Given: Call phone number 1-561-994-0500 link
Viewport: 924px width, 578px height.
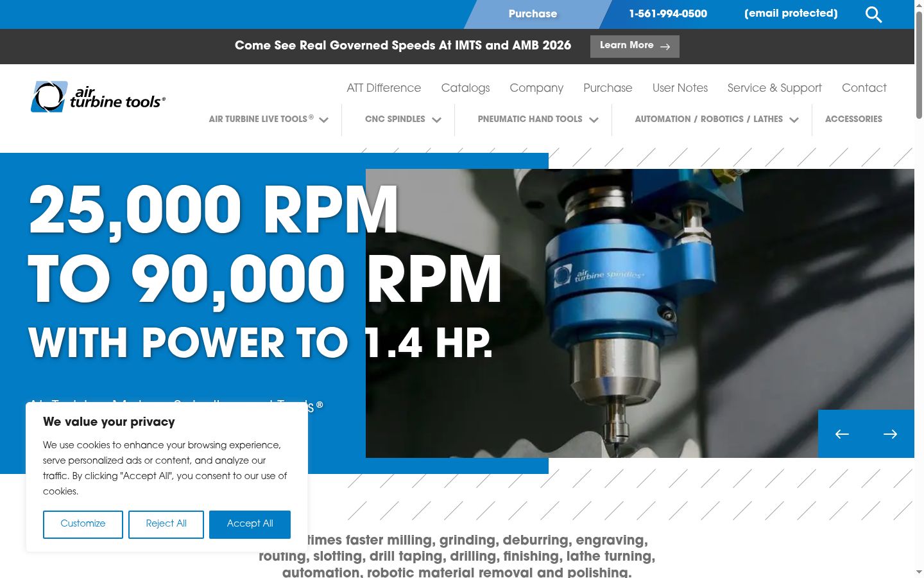Looking at the screenshot, I should click(668, 13).
